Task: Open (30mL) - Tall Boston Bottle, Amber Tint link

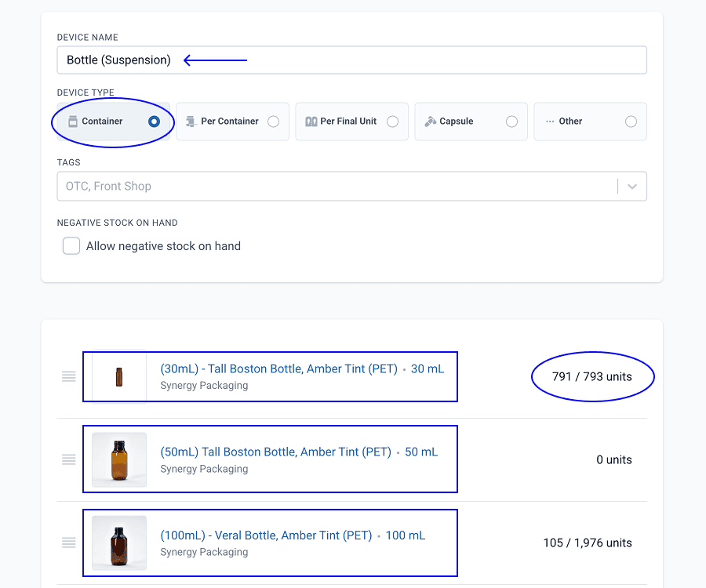Action: (278, 369)
